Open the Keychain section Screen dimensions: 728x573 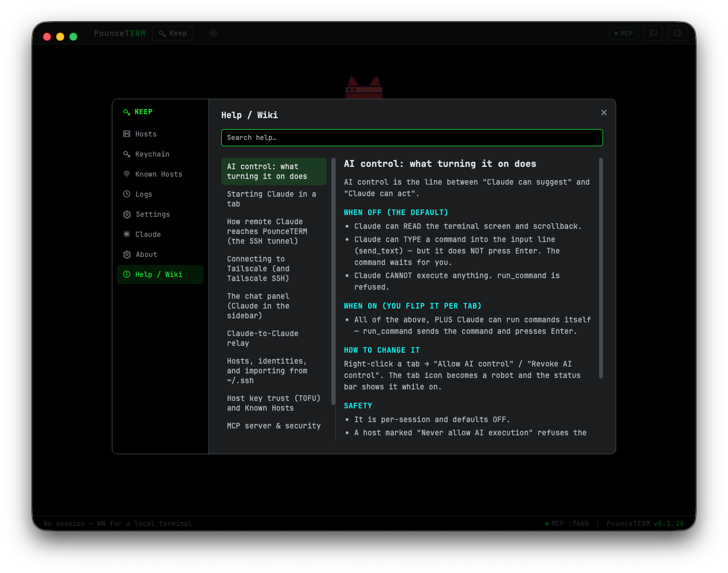tap(160, 154)
